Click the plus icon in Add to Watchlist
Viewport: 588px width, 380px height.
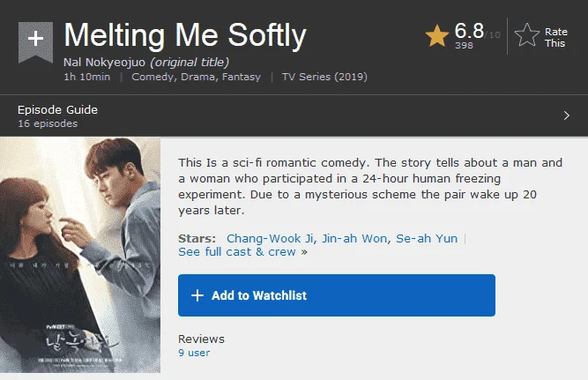197,295
